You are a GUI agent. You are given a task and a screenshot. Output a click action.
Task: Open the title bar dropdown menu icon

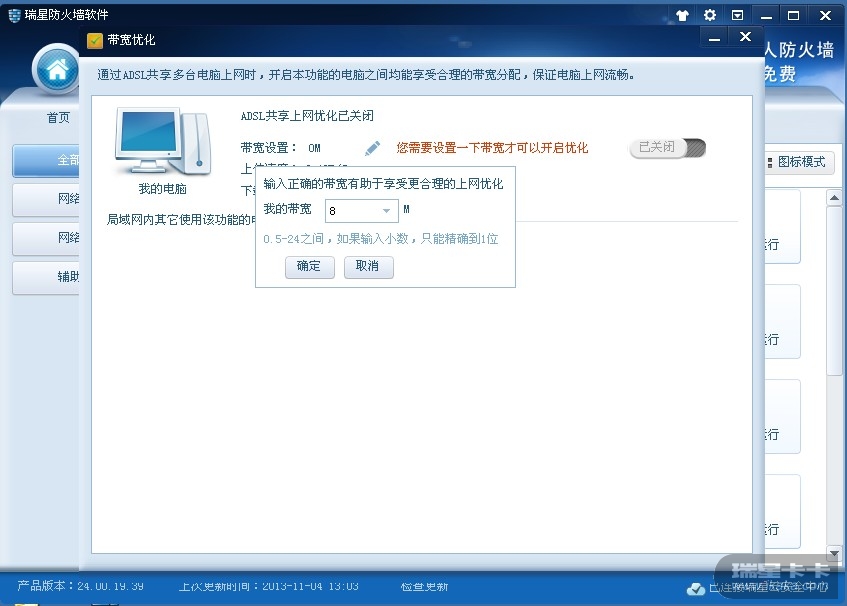click(x=737, y=15)
